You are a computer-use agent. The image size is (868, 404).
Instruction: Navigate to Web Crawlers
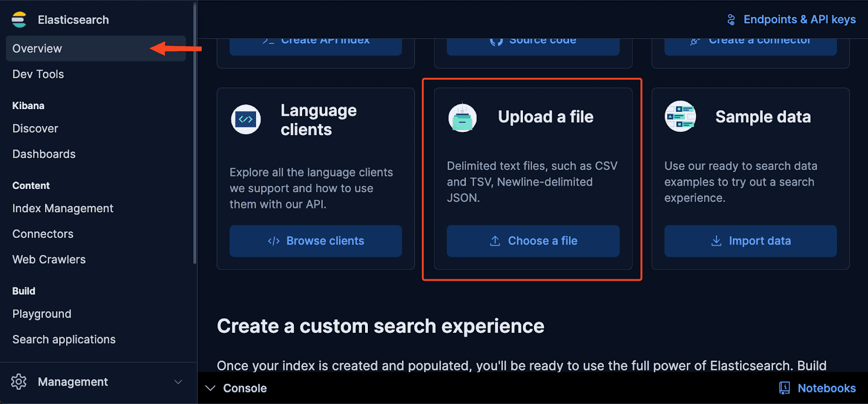tap(49, 259)
